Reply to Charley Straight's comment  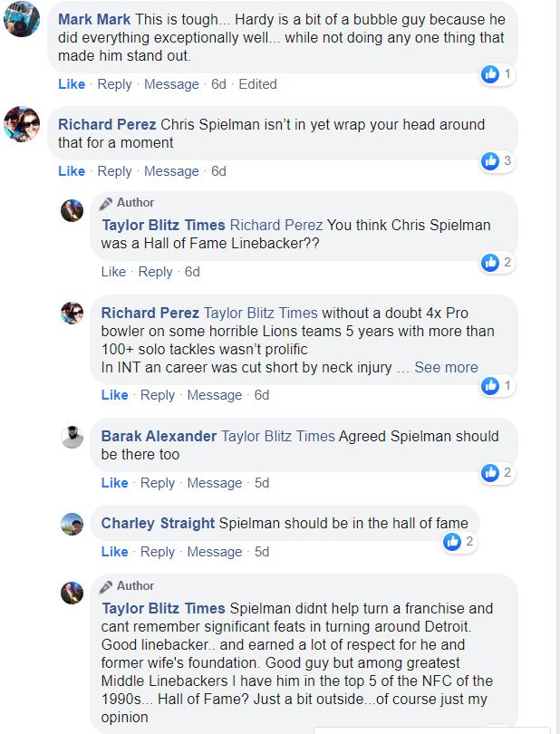[x=159, y=551]
